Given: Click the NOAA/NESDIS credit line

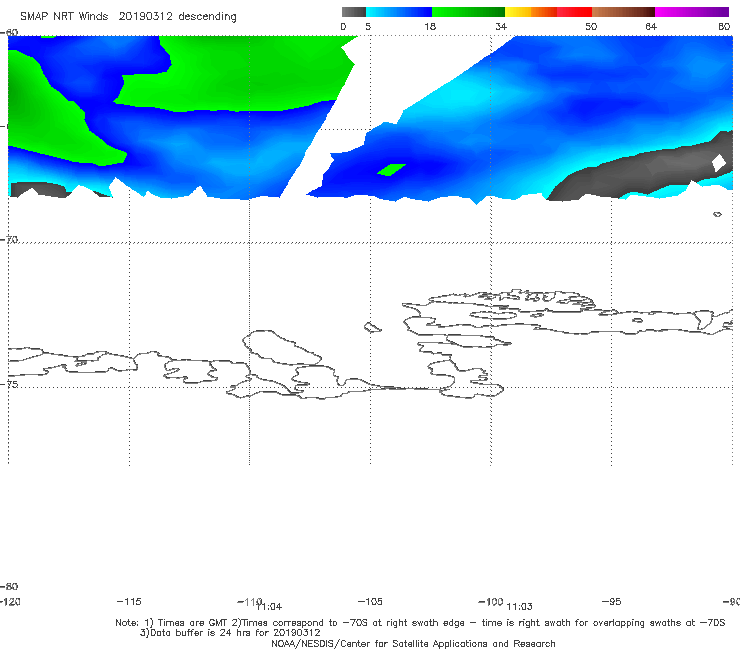Looking at the screenshot, I should point(413,644).
